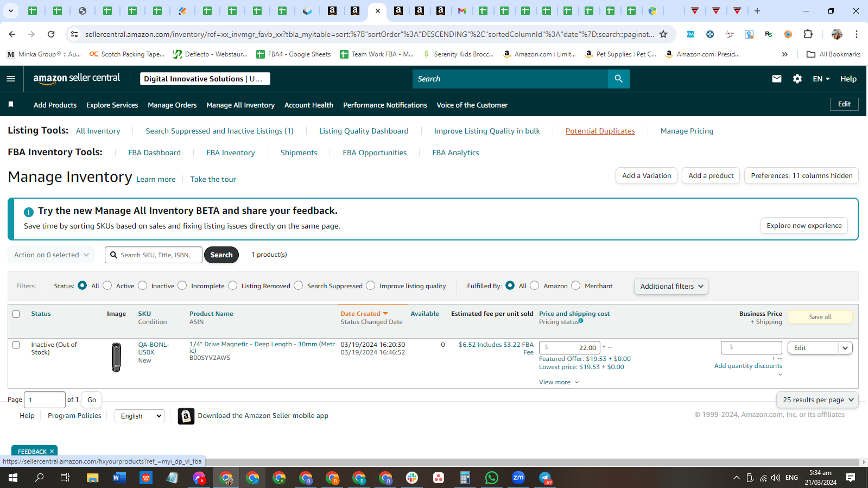The image size is (868, 488).
Task: Click Explore new experience button
Action: coord(804,226)
